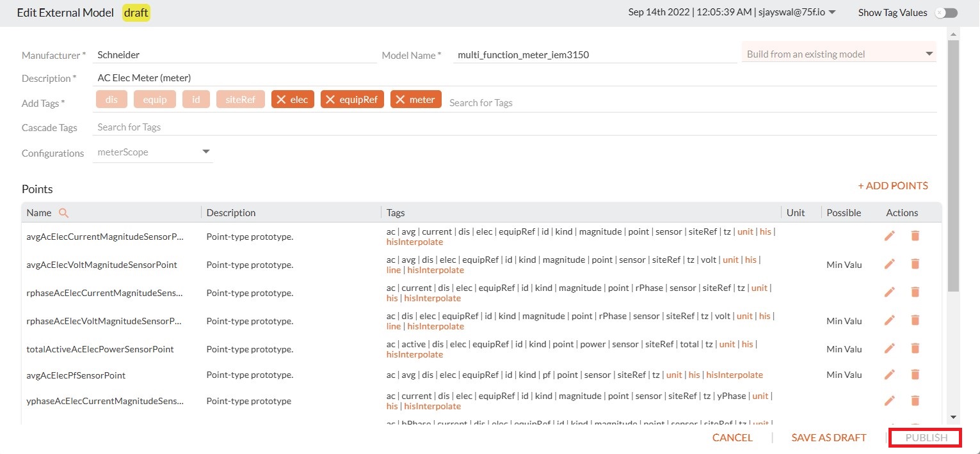Click the Tags column header
The height and width of the screenshot is (454, 980).
(x=396, y=213)
